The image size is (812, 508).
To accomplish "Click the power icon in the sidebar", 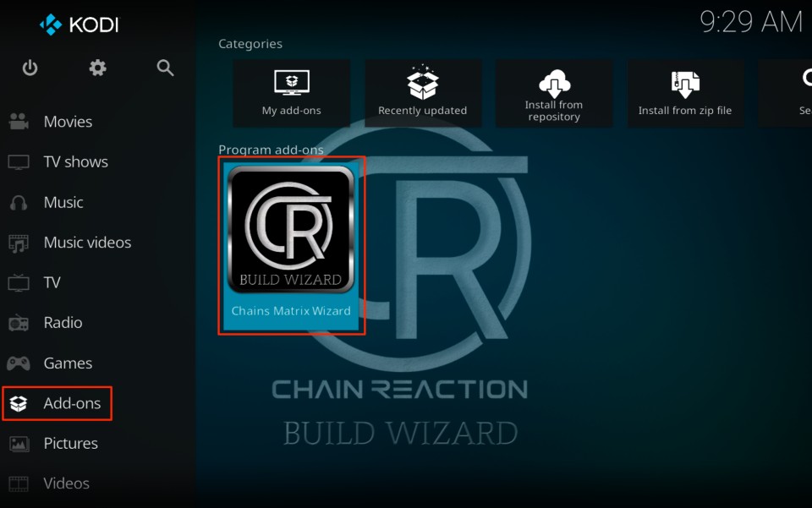I will tap(30, 68).
